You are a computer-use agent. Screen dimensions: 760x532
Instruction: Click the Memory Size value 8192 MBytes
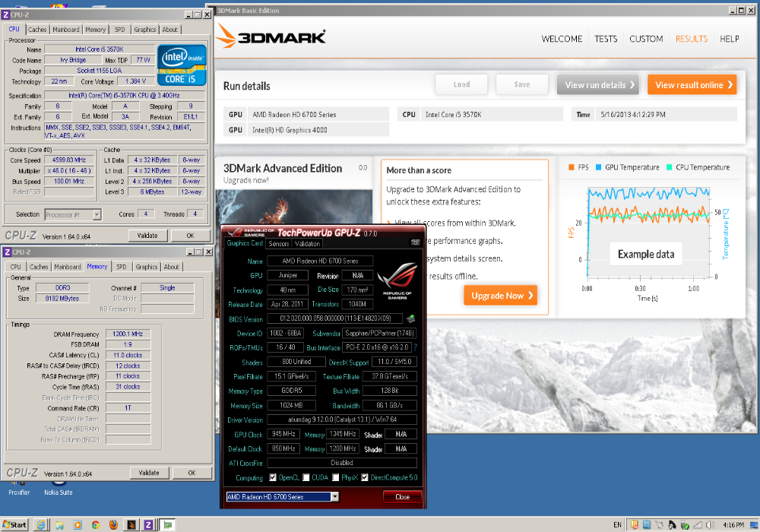pyautogui.click(x=62, y=299)
